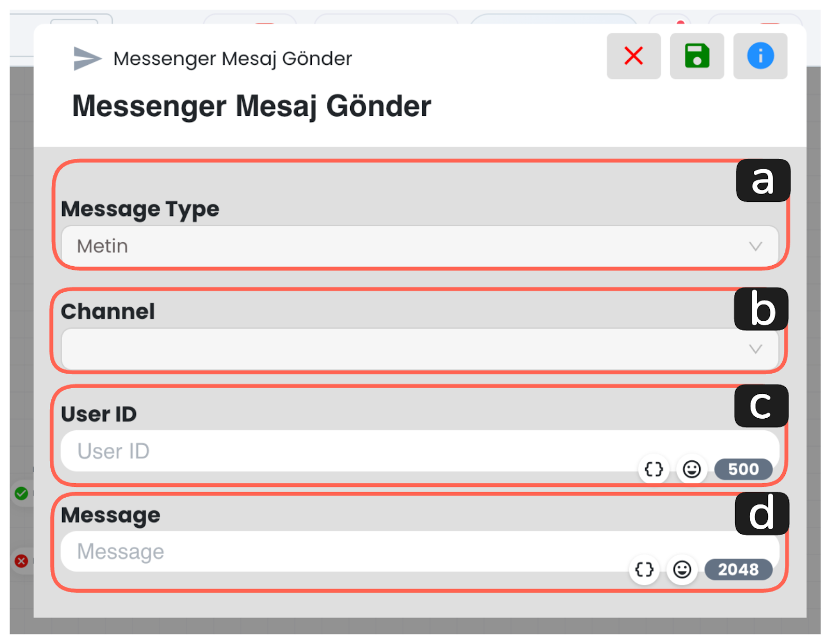Click the chevron arrow in Channel selector
830x644 pixels.
(755, 349)
